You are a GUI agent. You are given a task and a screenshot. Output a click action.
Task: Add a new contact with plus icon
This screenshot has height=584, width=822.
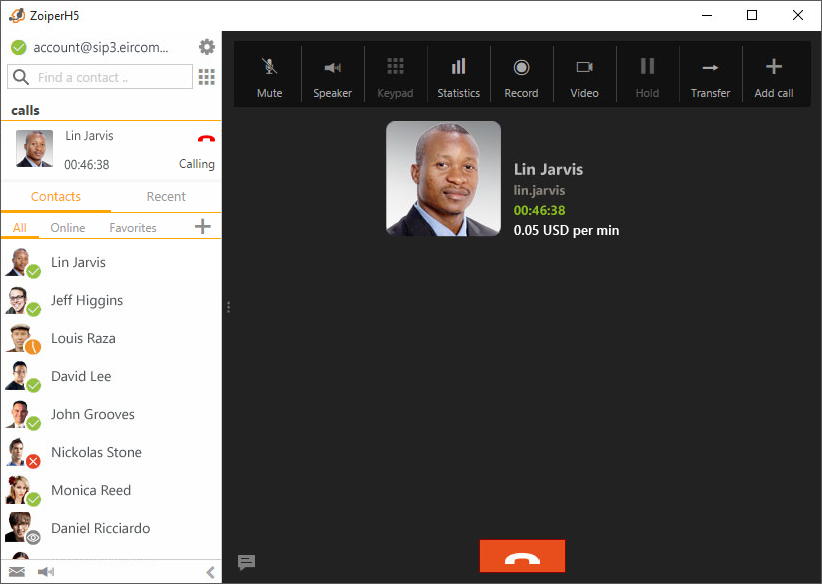[x=203, y=227]
